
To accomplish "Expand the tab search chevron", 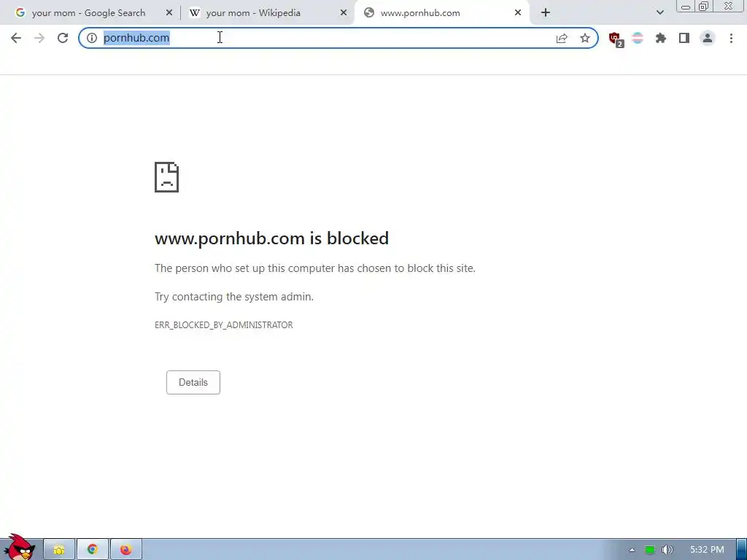I will click(659, 13).
